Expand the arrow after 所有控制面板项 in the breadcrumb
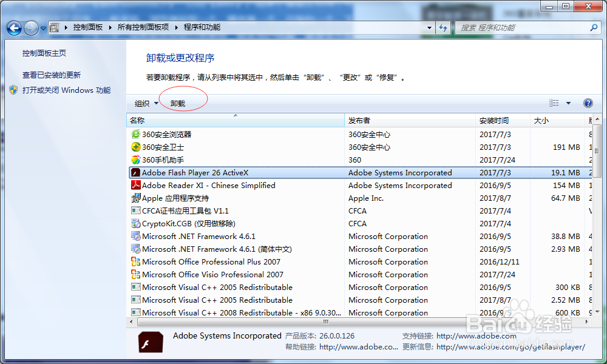This screenshot has width=607, height=364. pos(177,27)
